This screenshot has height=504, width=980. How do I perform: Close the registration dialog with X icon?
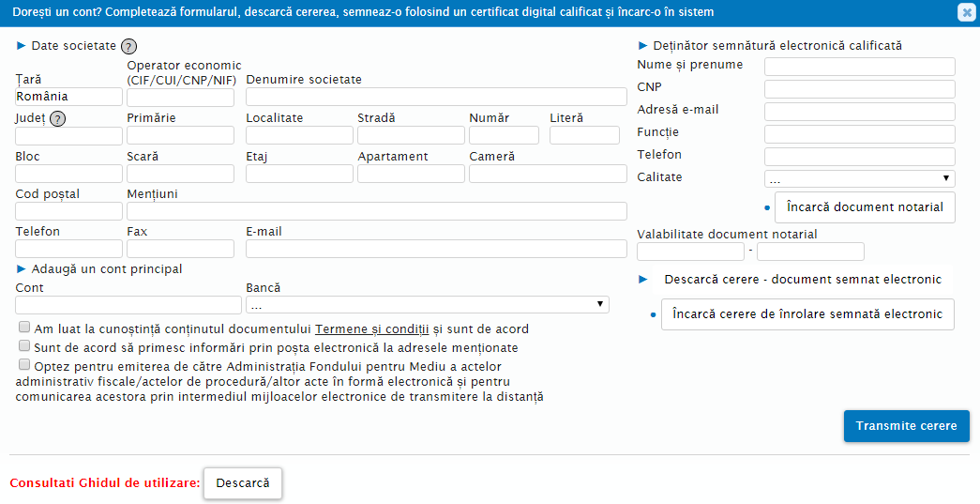coord(966,13)
